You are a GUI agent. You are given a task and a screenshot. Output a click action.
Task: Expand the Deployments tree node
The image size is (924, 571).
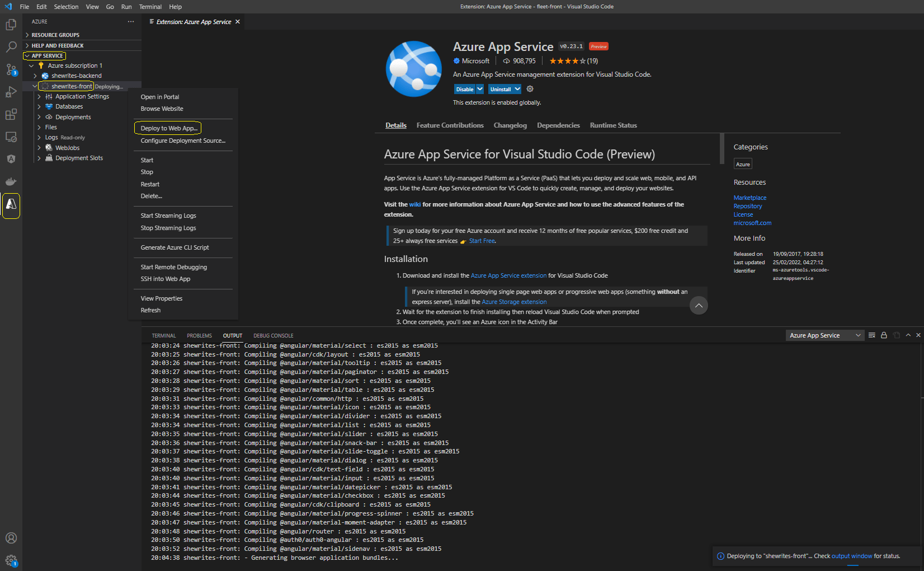click(39, 117)
